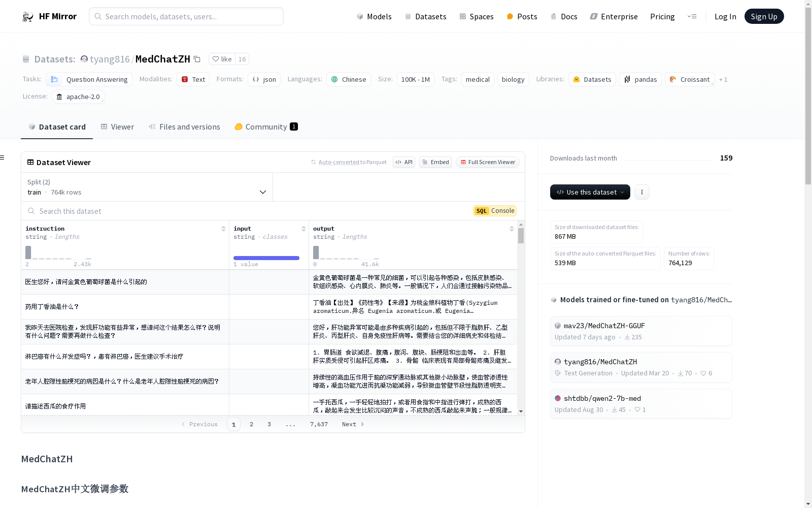
Task: Open the Pricing page
Action: tap(662, 17)
